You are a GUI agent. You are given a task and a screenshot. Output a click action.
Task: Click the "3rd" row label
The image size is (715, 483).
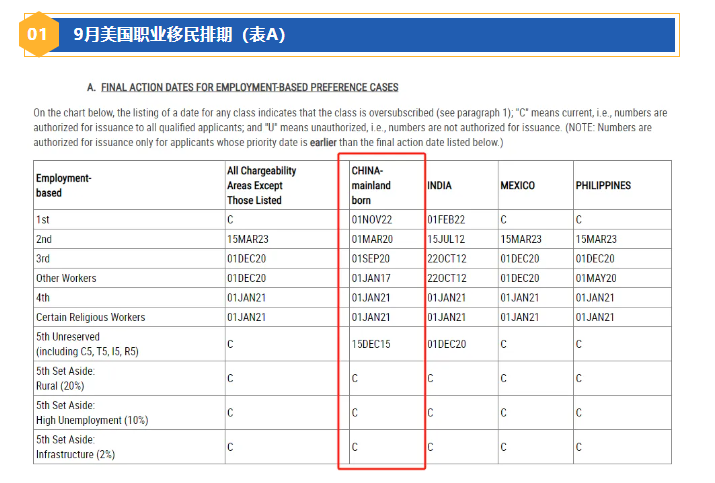click(43, 259)
